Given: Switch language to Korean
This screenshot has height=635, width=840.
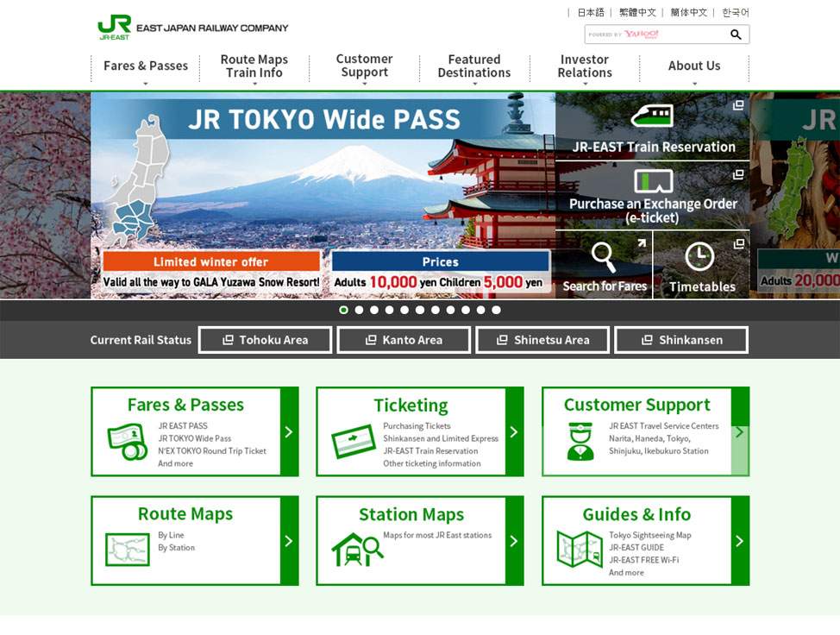Looking at the screenshot, I should pyautogui.click(x=736, y=12).
